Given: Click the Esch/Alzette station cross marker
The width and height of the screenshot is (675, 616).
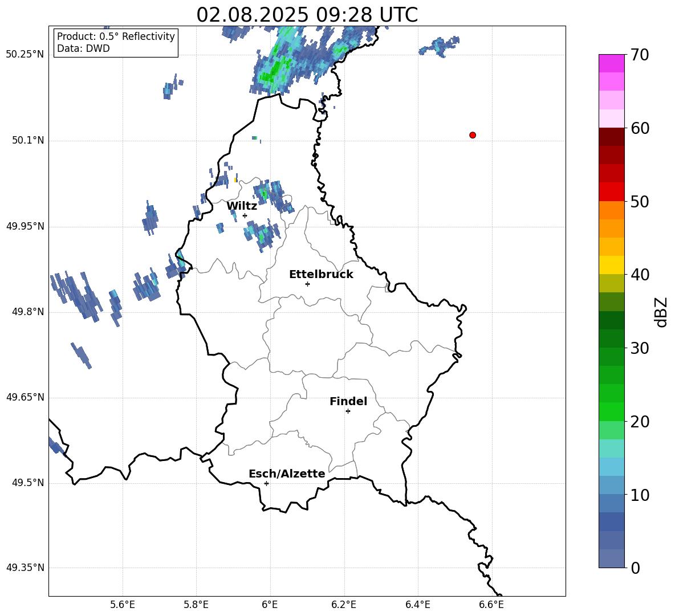Looking at the screenshot, I should pos(266,483).
